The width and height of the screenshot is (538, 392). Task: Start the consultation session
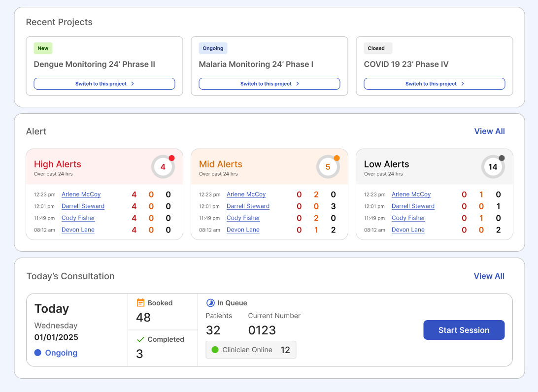coord(464,330)
